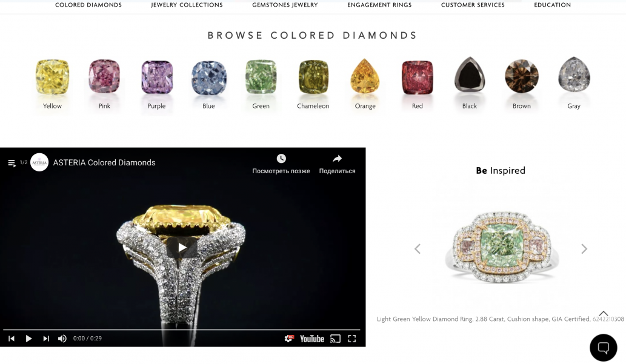Skip to next video in playlist

(46, 339)
